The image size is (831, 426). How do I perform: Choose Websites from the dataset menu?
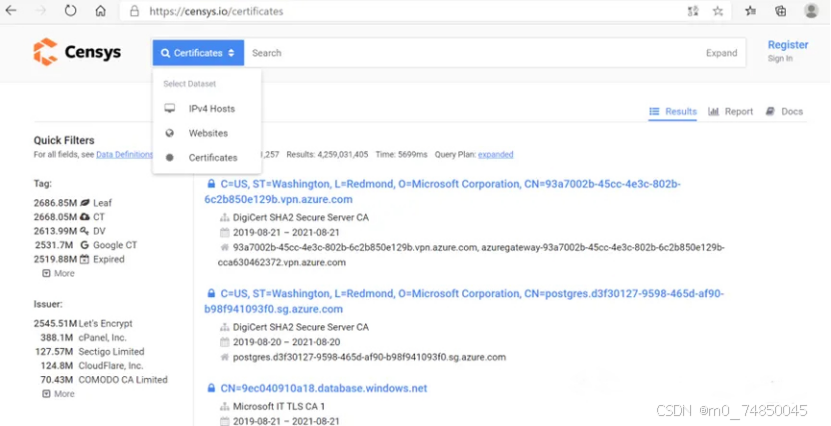tap(207, 133)
